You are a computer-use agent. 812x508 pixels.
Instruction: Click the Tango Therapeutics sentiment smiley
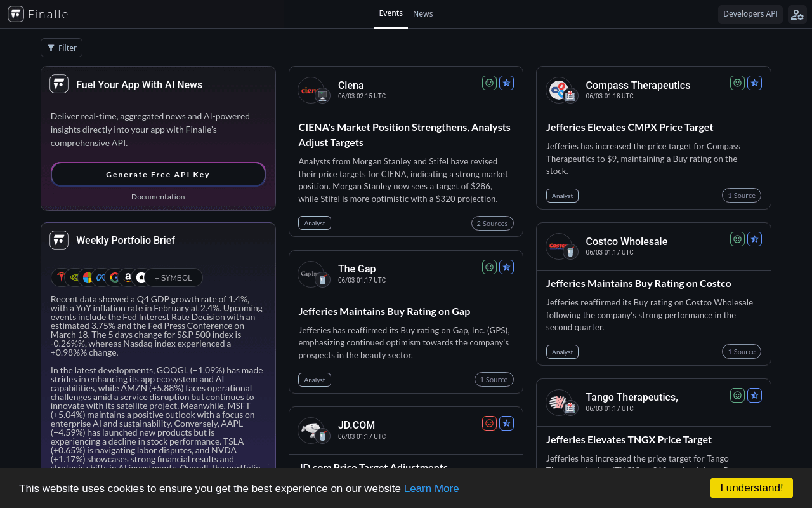click(x=737, y=395)
